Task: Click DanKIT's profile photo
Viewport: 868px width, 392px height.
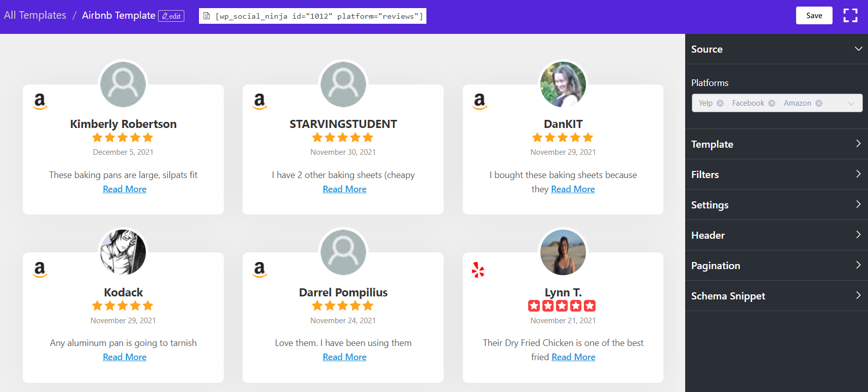Action: 563,84
